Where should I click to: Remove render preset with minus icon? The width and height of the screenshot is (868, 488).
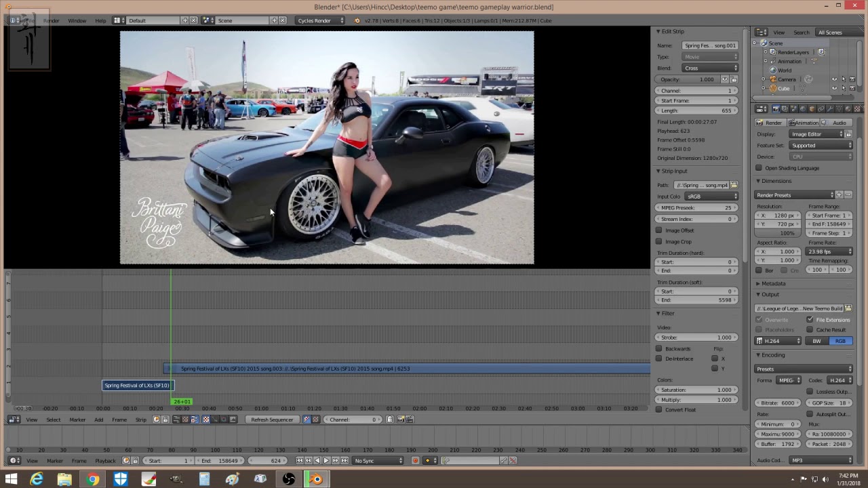click(848, 195)
